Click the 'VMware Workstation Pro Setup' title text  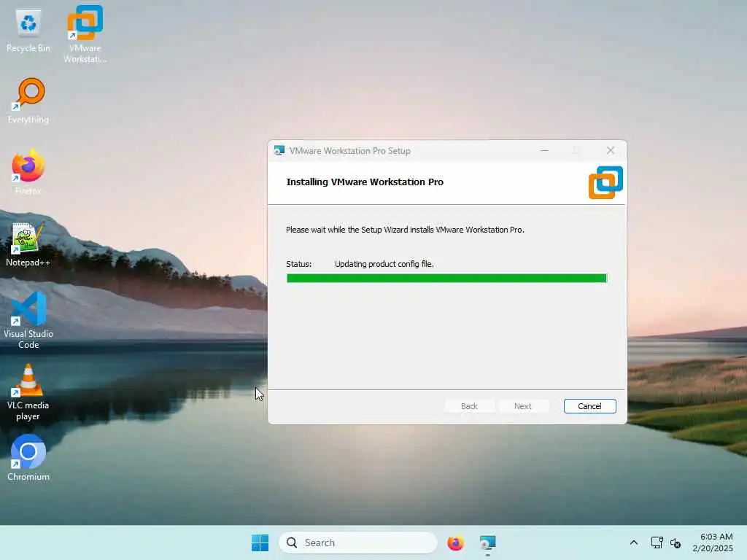tap(350, 151)
